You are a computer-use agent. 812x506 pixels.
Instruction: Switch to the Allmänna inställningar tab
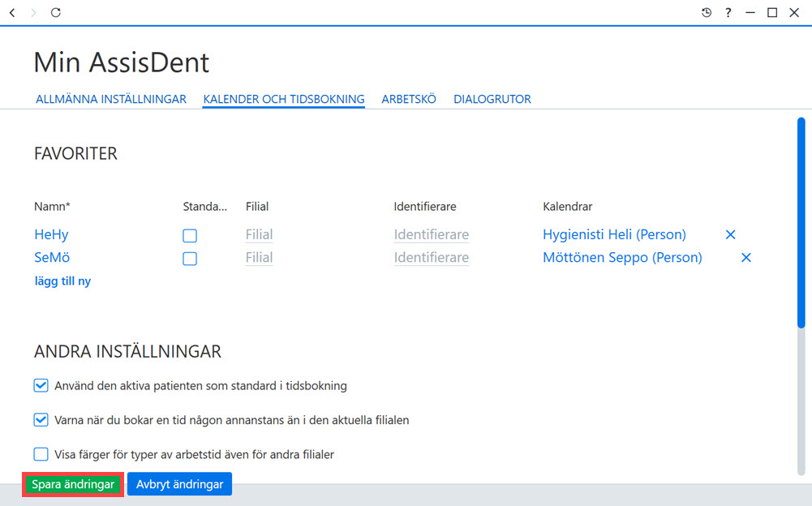tap(111, 99)
